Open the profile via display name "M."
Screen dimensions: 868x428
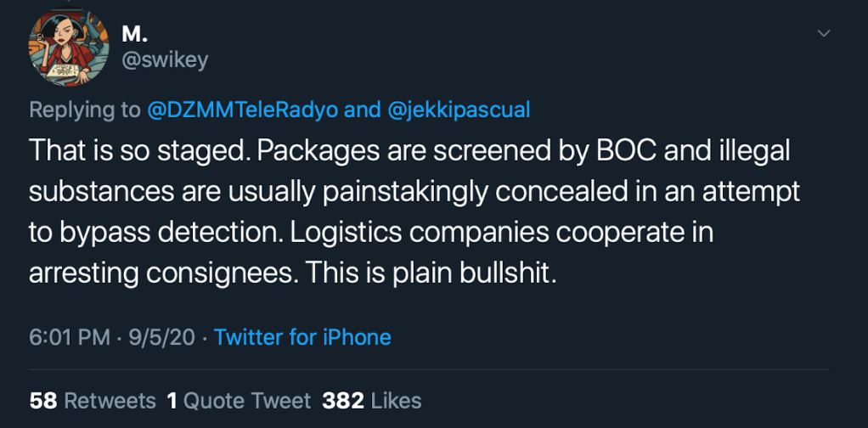coord(134,33)
